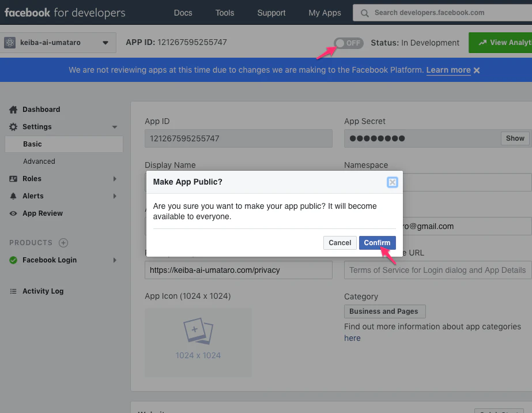Click the facebook for developers logo
The height and width of the screenshot is (413, 532).
(x=65, y=13)
